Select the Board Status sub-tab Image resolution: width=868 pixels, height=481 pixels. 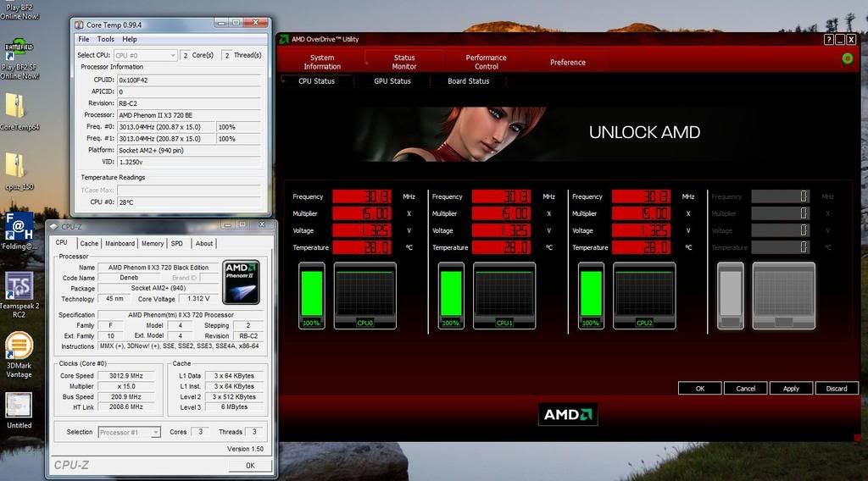click(x=468, y=80)
